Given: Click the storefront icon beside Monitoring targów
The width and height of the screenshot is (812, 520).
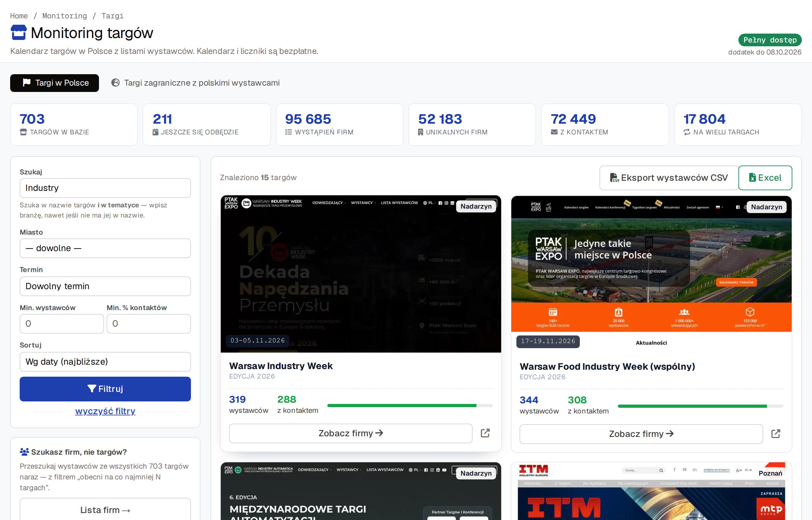Looking at the screenshot, I should (19, 33).
